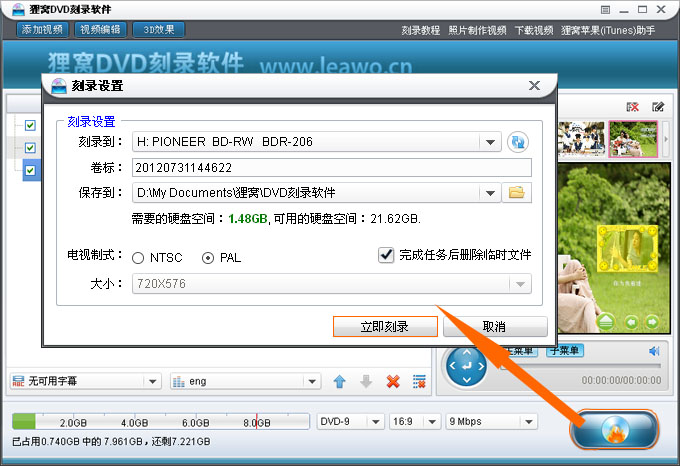This screenshot has height=466, width=680.
Task: Click the blue move up arrow icon
Action: [x=340, y=381]
